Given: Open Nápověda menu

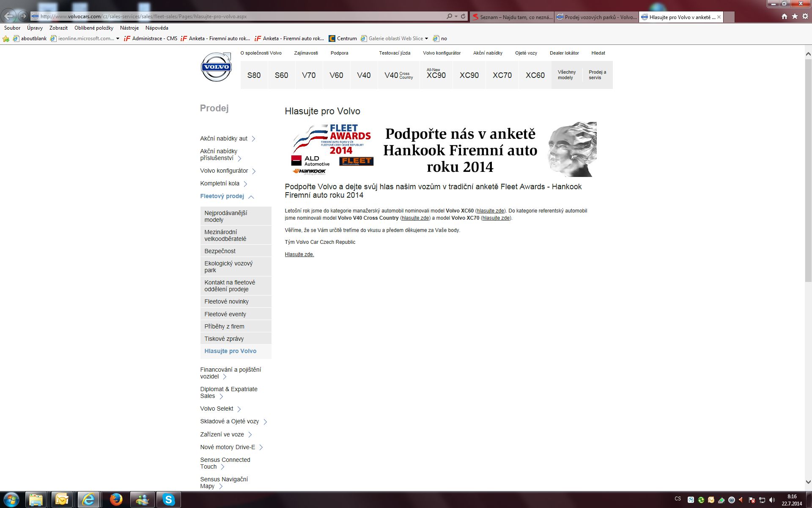Looking at the screenshot, I should (157, 28).
